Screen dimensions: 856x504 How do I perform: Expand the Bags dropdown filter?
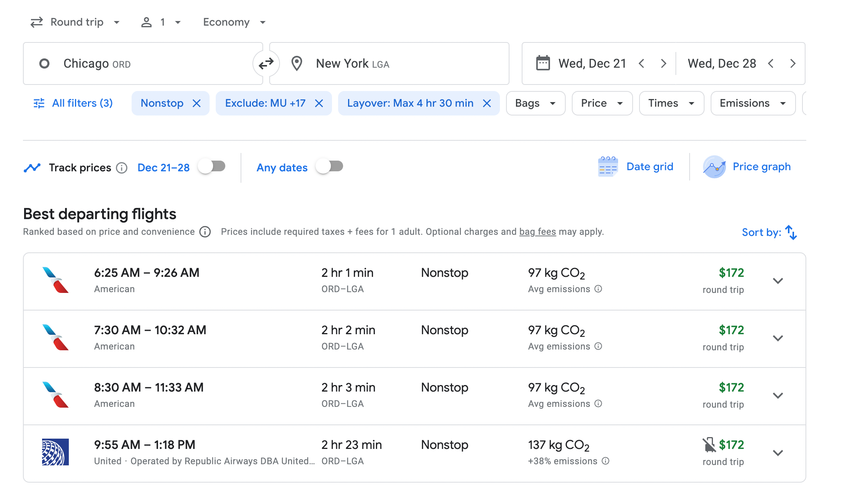coord(534,102)
